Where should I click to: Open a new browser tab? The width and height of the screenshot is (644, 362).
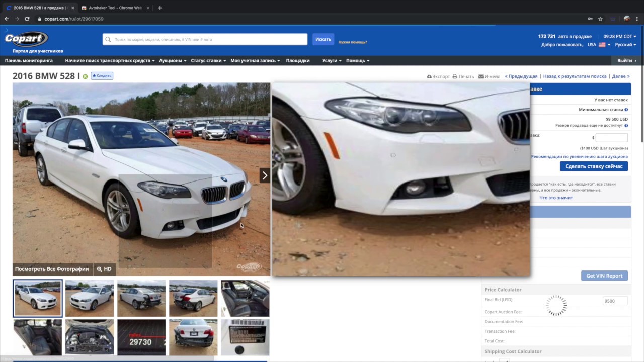160,8
